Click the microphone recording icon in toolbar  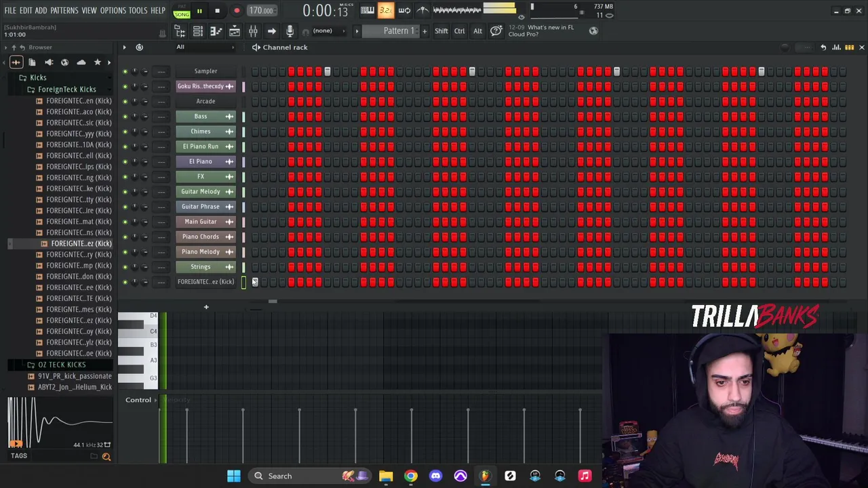pyautogui.click(x=290, y=31)
